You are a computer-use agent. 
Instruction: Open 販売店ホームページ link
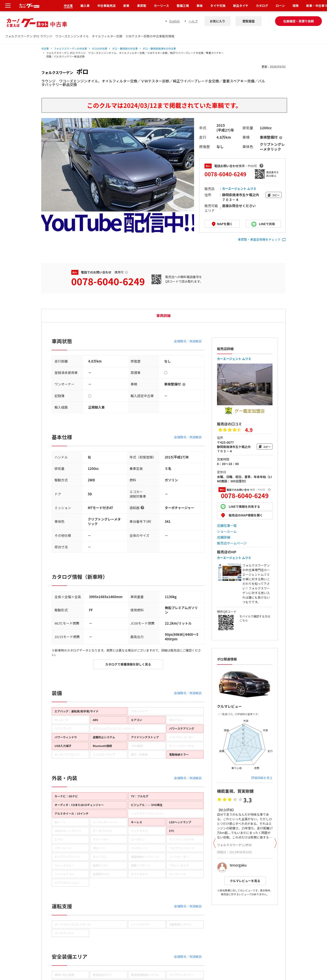pos(232,543)
